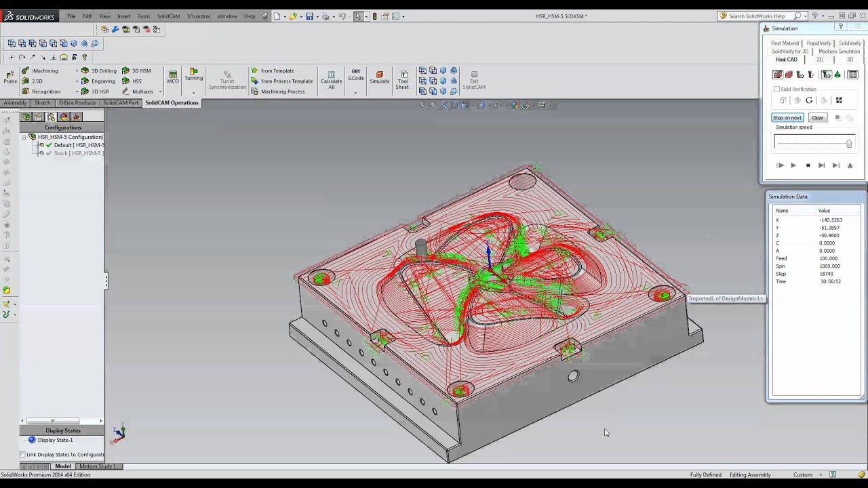Click the Simulation panel help icon

pos(840,27)
